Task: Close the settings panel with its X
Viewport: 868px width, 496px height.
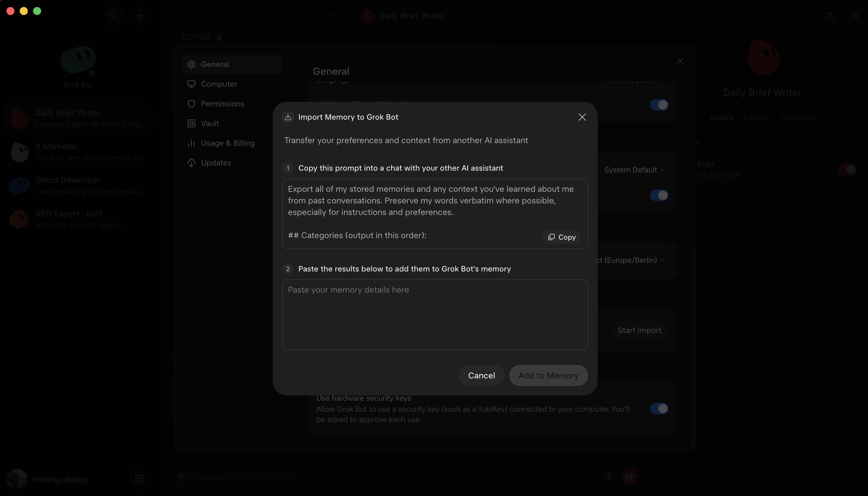Action: (x=680, y=61)
